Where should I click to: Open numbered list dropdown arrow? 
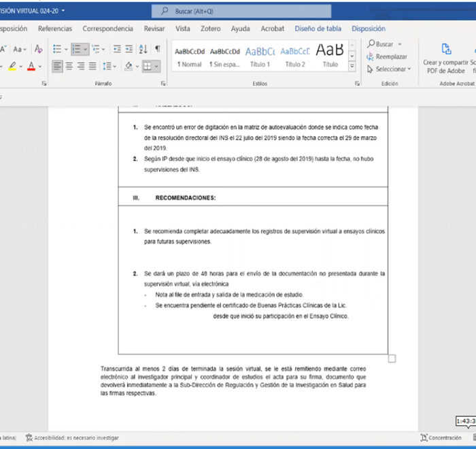coord(85,49)
